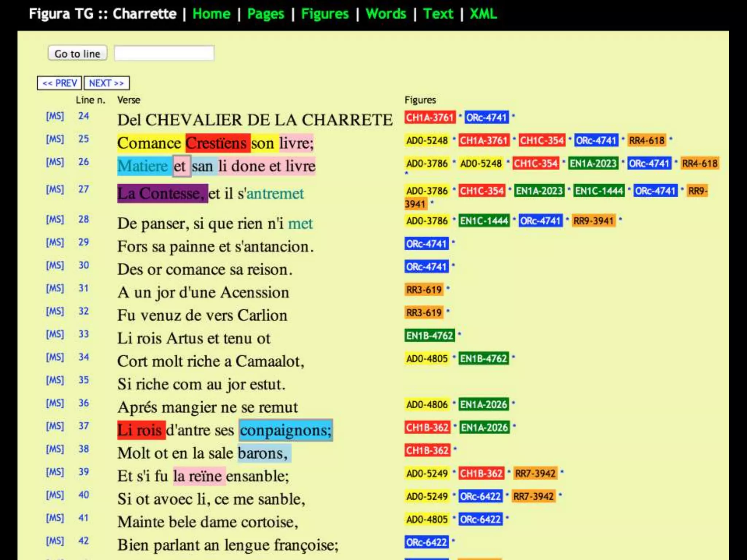Select red figure tag CH1A-3761 on line 24
Screen dimensions: 747x560
click(430, 117)
